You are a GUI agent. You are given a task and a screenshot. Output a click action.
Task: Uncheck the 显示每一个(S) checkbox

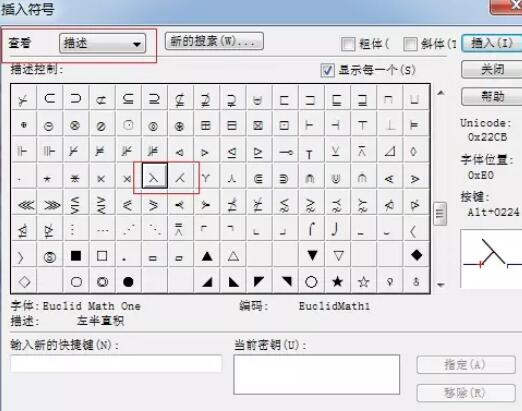pyautogui.click(x=327, y=70)
